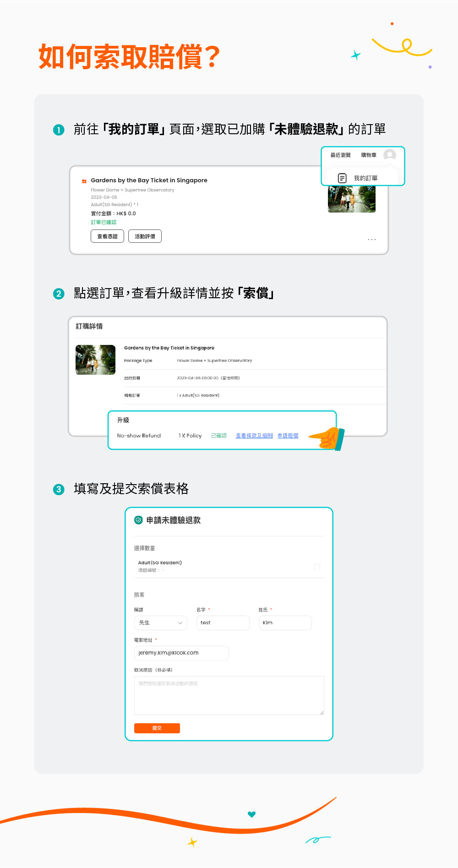The height and width of the screenshot is (868, 458).
Task: Click the Gardens by the Bay Ticket in Singapore title
Action: pyautogui.click(x=149, y=180)
